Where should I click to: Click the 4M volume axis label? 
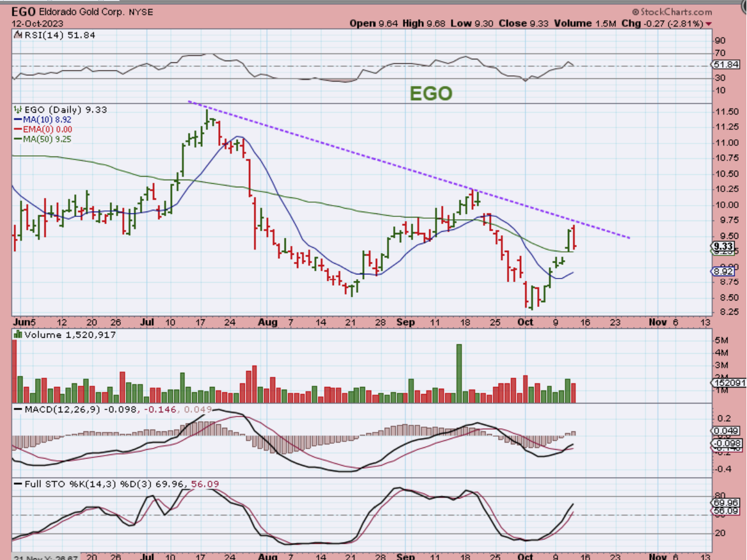pos(722,353)
